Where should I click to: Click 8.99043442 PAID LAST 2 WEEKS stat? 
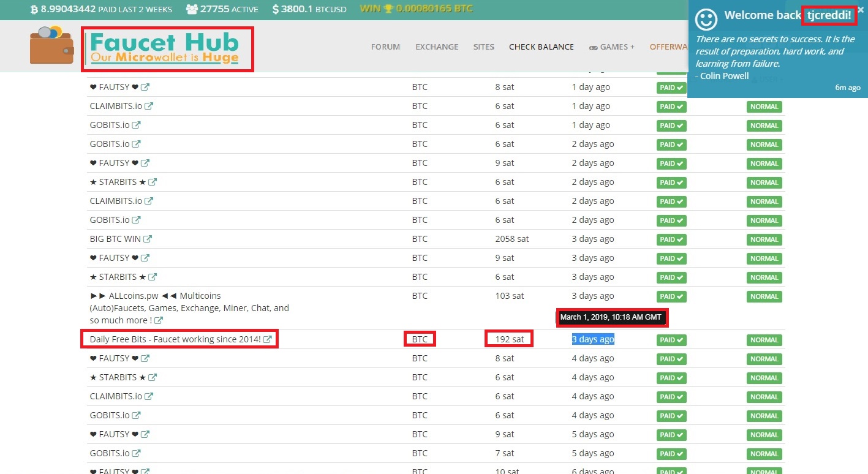101,9
